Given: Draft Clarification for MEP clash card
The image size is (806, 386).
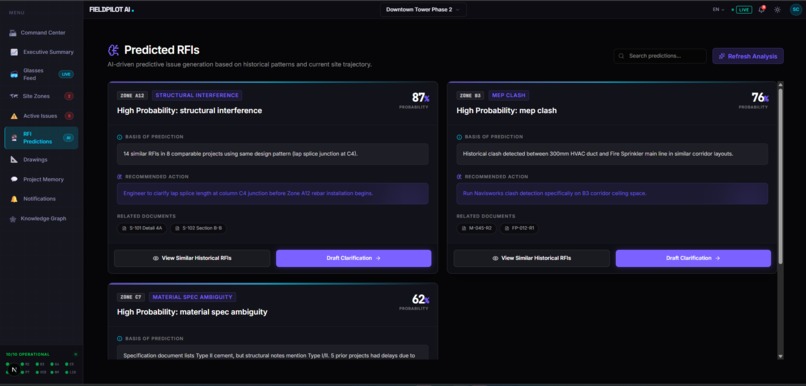Looking at the screenshot, I should pos(693,259).
